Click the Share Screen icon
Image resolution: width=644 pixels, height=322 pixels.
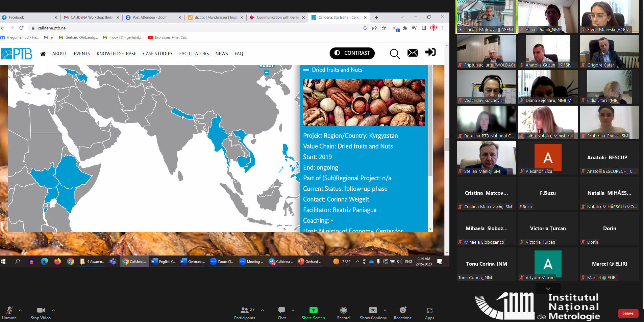pos(313,310)
